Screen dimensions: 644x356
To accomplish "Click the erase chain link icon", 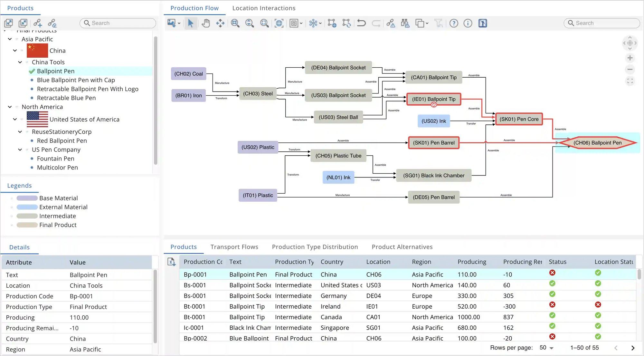I will pos(52,23).
